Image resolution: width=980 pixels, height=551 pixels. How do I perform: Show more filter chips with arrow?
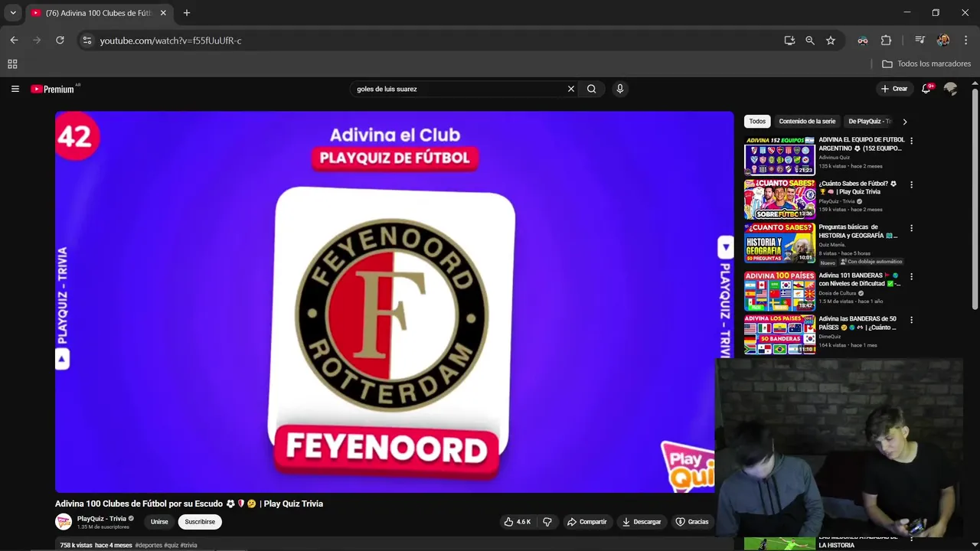(x=904, y=122)
